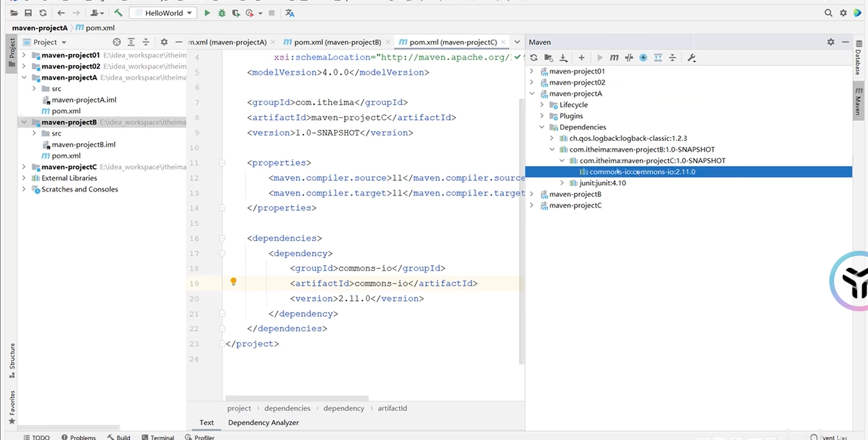Run HelloWorld with the green play icon
Image resolution: width=868 pixels, height=440 pixels.
(207, 13)
